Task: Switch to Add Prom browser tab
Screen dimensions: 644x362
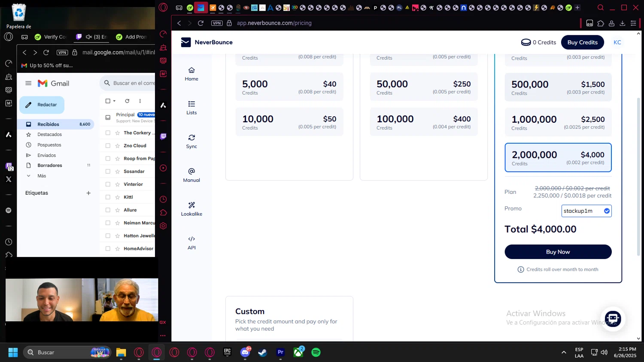Action: click(131, 37)
